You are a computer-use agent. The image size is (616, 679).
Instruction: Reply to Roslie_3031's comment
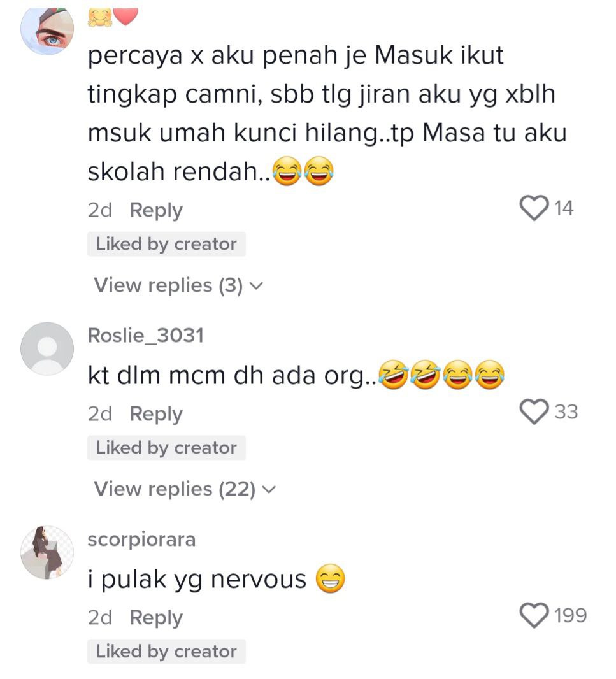click(x=156, y=415)
